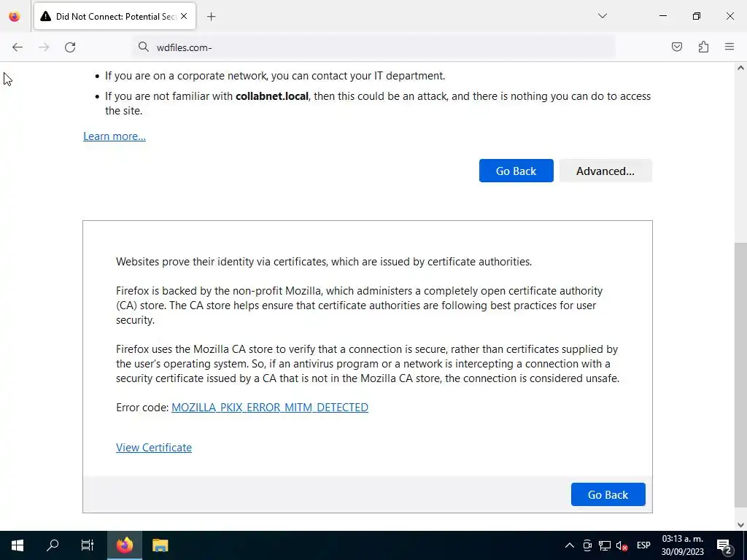The image size is (747, 560).
Task: Open the clock showing 03:13 a. m.
Action: click(x=682, y=545)
